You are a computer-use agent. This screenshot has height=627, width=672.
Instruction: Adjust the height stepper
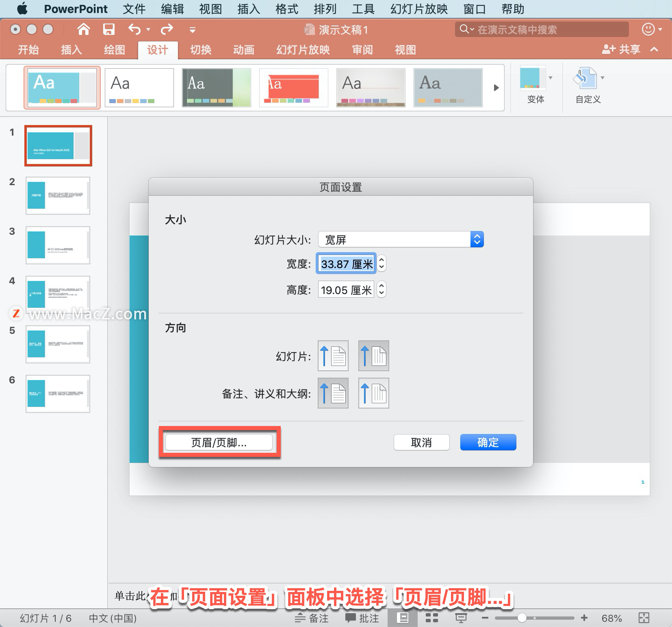[x=382, y=290]
